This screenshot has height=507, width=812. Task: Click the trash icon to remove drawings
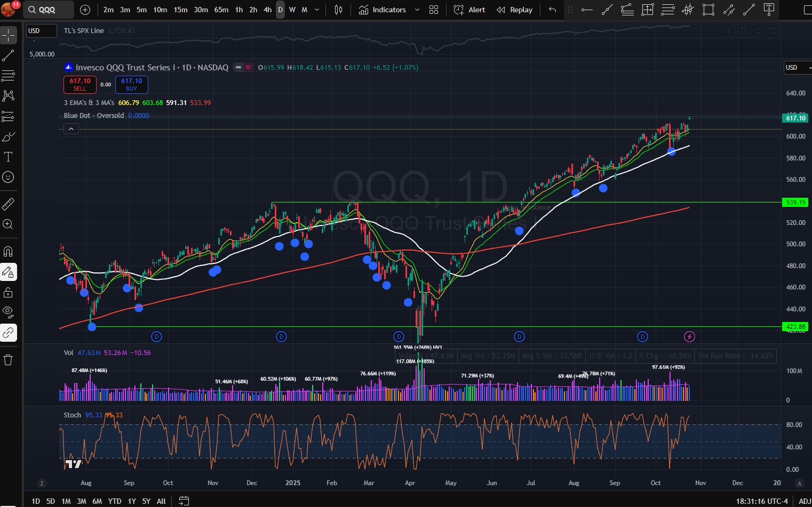(9, 360)
